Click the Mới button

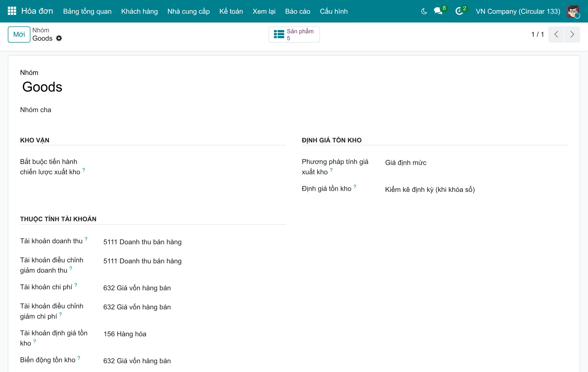19,34
